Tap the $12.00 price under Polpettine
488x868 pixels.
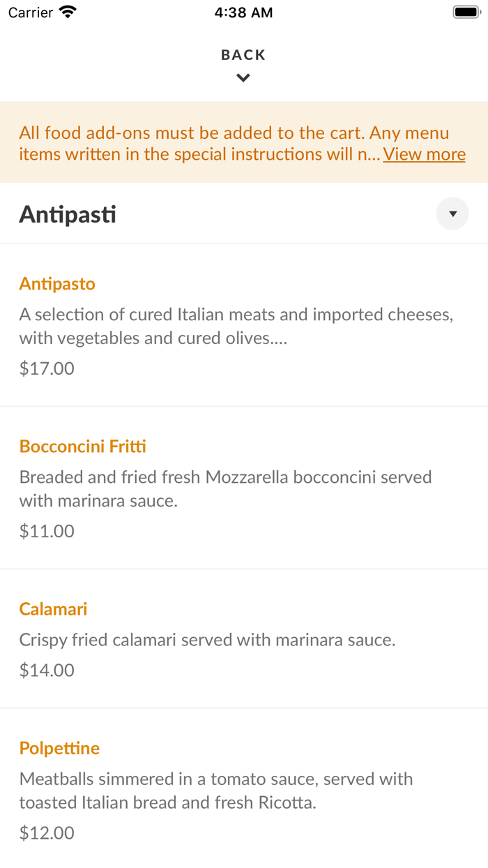[x=46, y=832]
